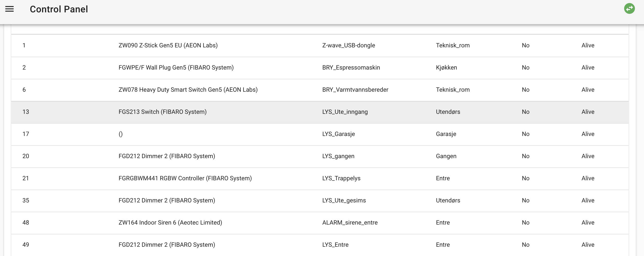Click the BRY_Espressomaskin name cell
This screenshot has height=256, width=644.
click(351, 68)
